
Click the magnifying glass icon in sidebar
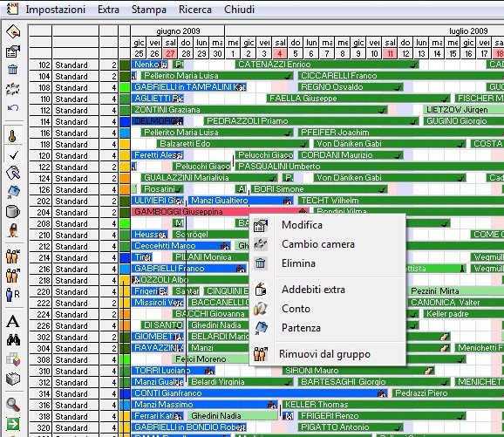click(x=13, y=405)
